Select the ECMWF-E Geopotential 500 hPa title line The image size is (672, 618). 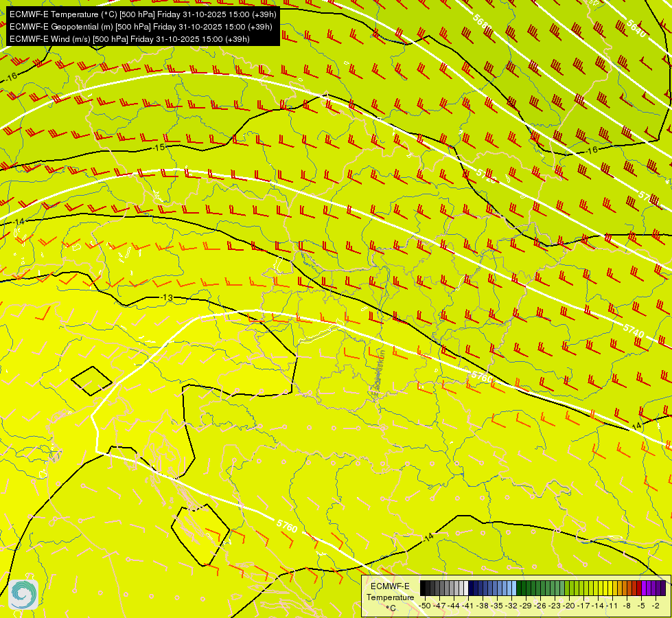tap(141, 27)
